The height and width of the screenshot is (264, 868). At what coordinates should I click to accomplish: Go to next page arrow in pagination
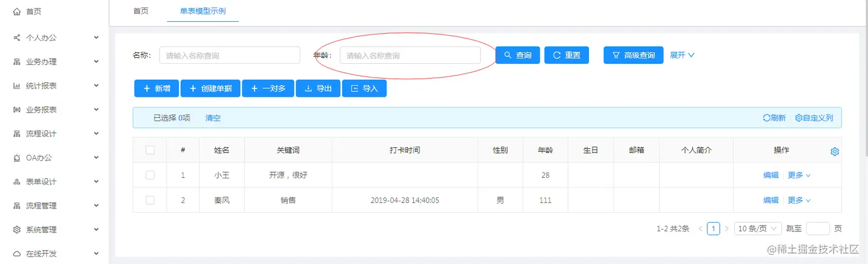pos(726,228)
